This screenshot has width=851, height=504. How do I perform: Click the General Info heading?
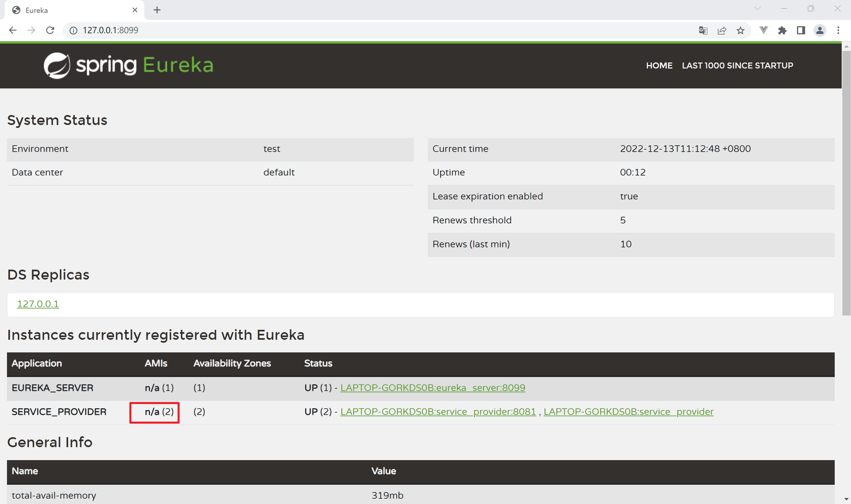[x=50, y=442]
